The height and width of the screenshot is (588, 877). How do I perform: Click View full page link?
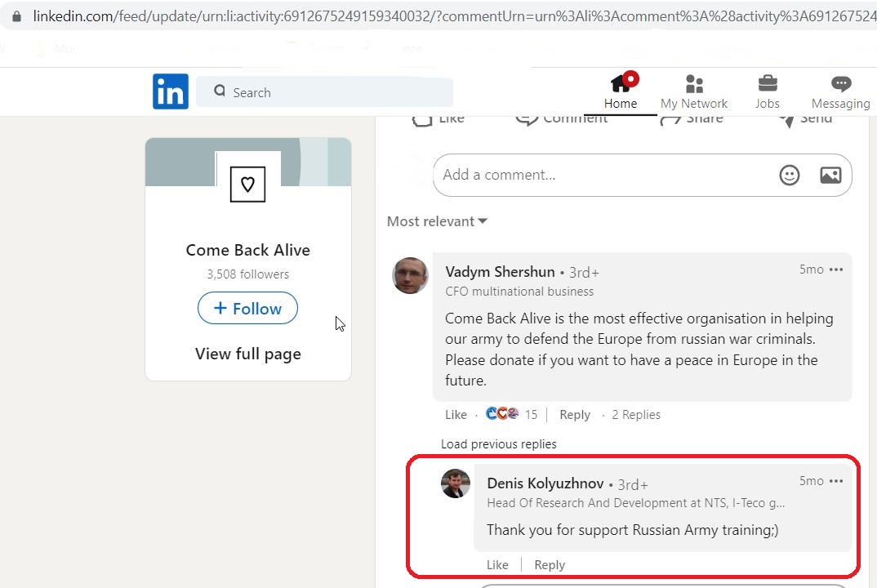pyautogui.click(x=247, y=354)
